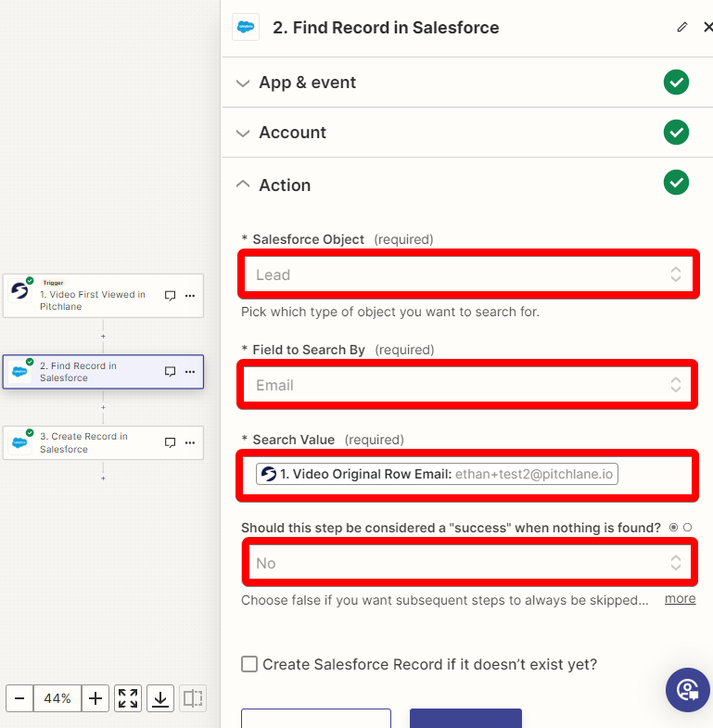Open the help chat bubble button
This screenshot has width=713, height=728.
pyautogui.click(x=687, y=690)
